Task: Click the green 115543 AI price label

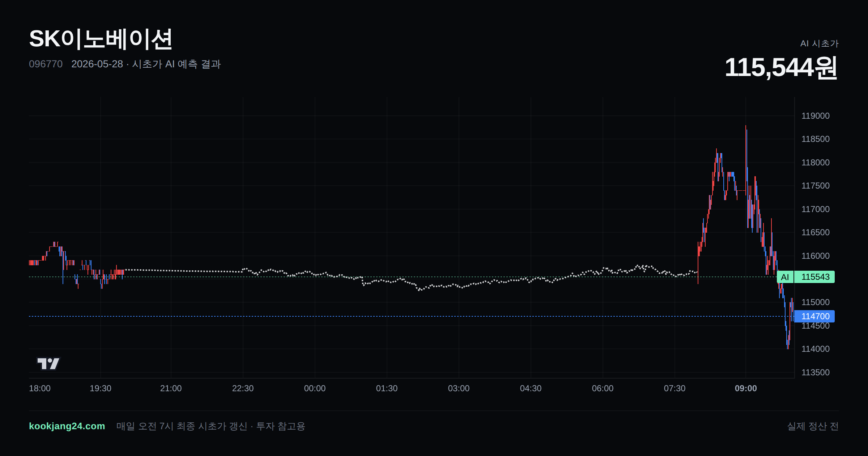Action: pyautogui.click(x=814, y=277)
